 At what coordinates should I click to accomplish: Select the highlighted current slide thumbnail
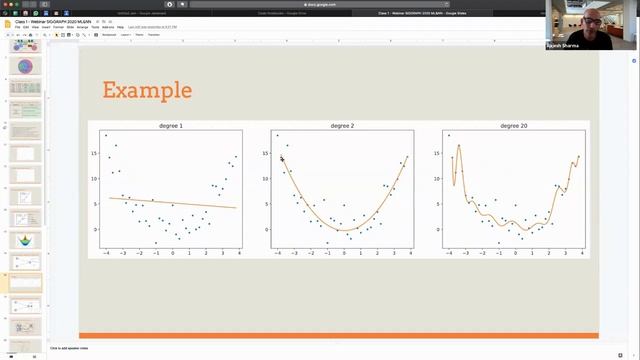[25, 283]
